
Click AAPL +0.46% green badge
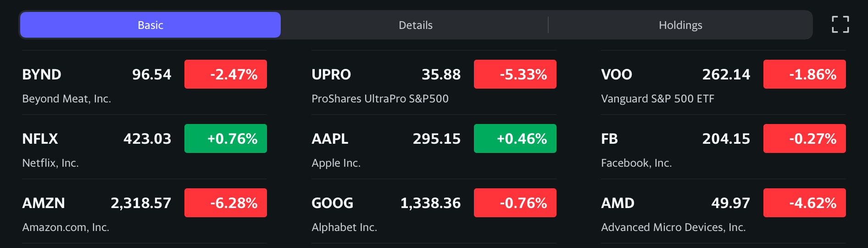(x=515, y=138)
